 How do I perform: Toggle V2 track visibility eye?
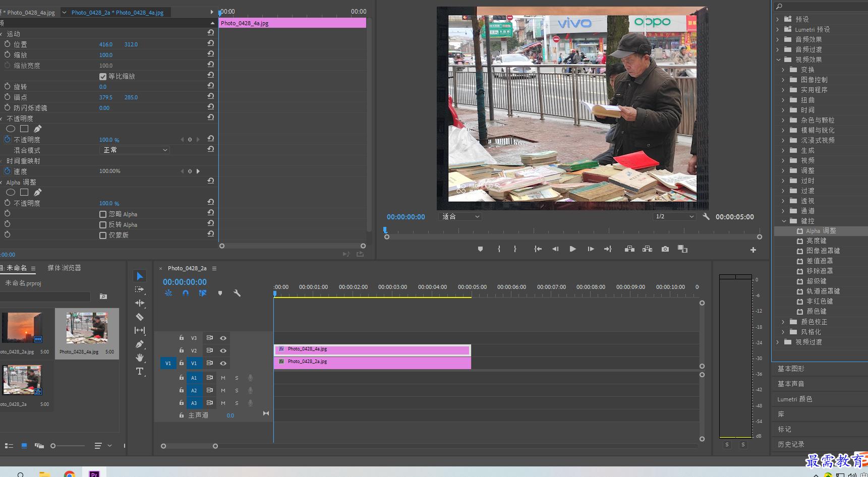(x=223, y=350)
